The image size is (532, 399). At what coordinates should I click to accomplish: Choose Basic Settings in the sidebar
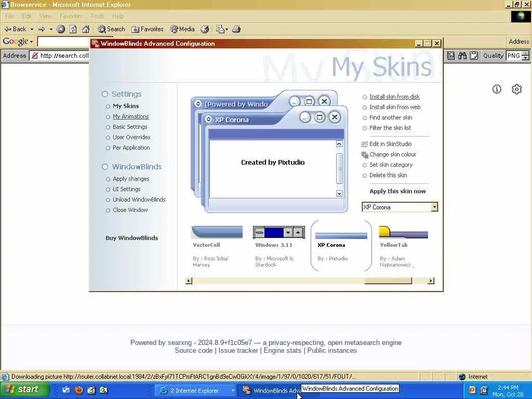[x=130, y=127]
